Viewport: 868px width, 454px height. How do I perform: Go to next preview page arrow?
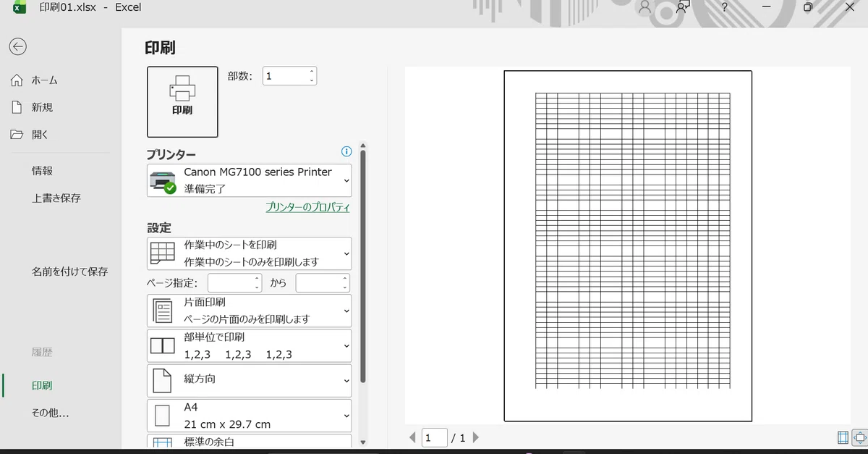(x=475, y=437)
